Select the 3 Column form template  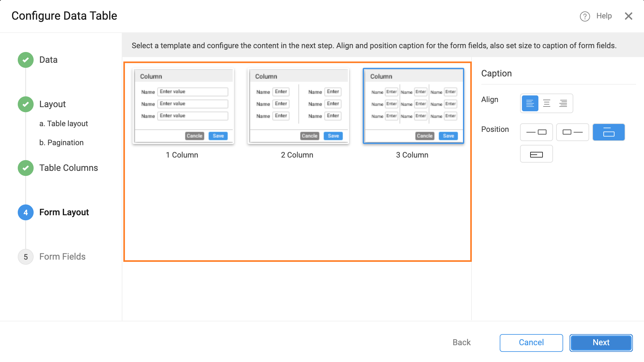click(413, 106)
